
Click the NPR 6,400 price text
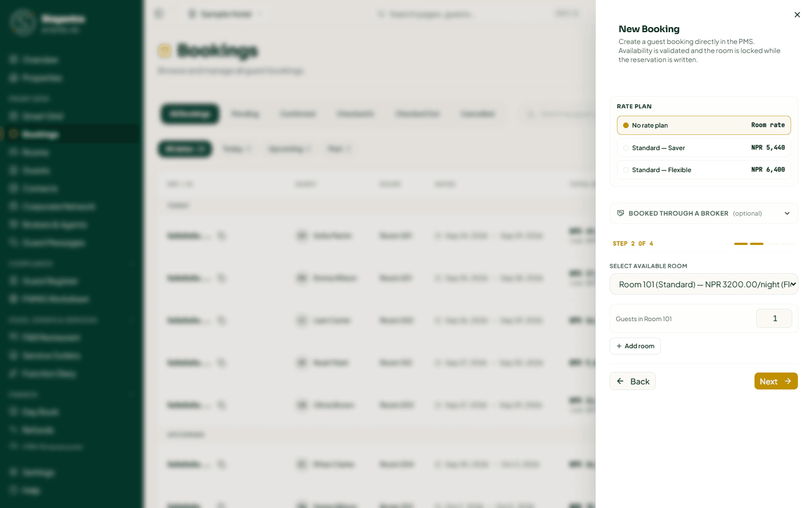pos(768,170)
